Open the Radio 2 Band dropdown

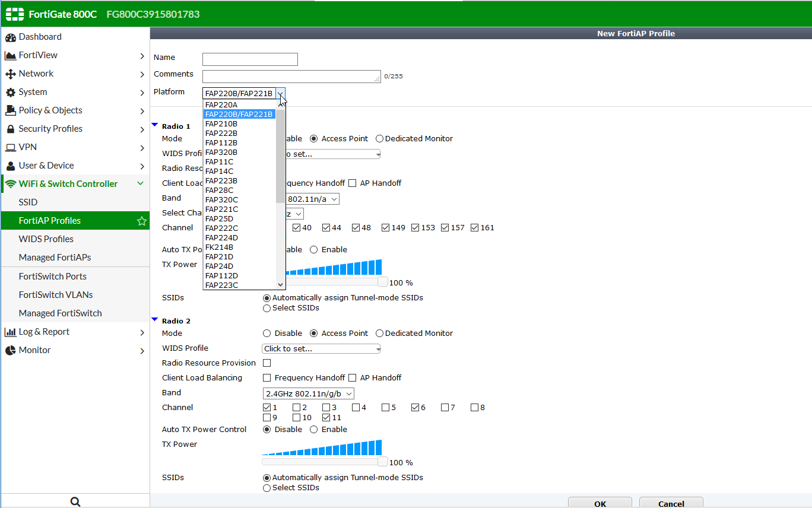(308, 393)
